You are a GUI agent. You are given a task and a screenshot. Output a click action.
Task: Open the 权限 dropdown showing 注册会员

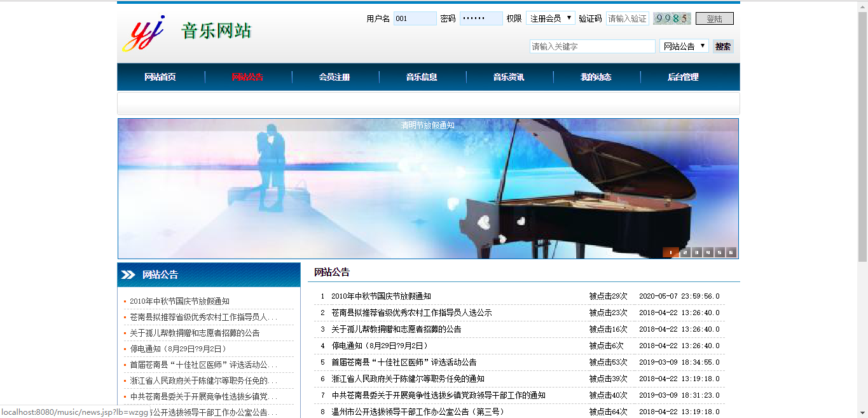pyautogui.click(x=551, y=18)
